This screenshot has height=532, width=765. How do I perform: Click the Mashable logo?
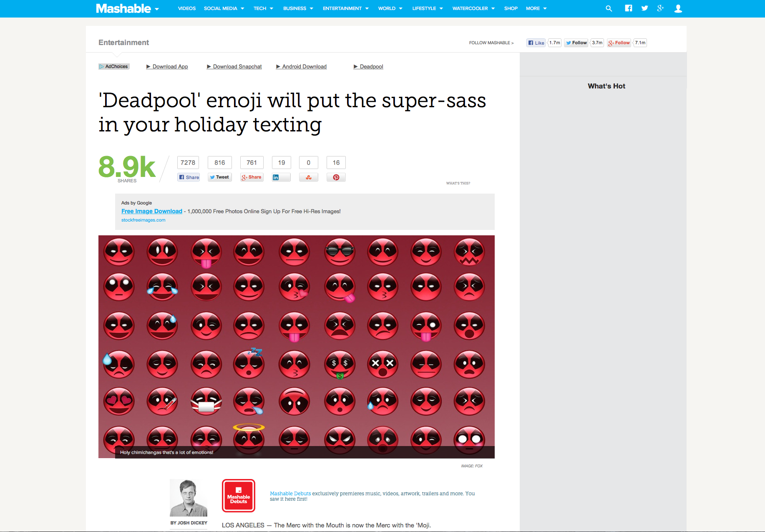tap(123, 8)
